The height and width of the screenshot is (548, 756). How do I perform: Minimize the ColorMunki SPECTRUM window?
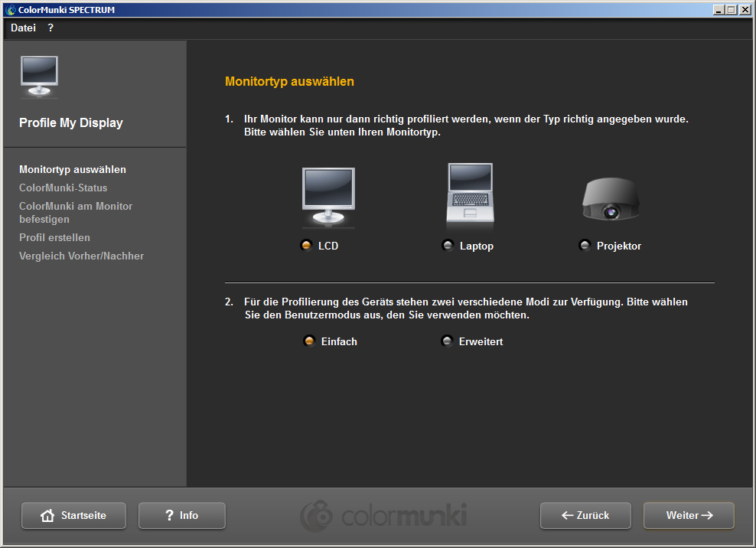pyautogui.click(x=719, y=10)
